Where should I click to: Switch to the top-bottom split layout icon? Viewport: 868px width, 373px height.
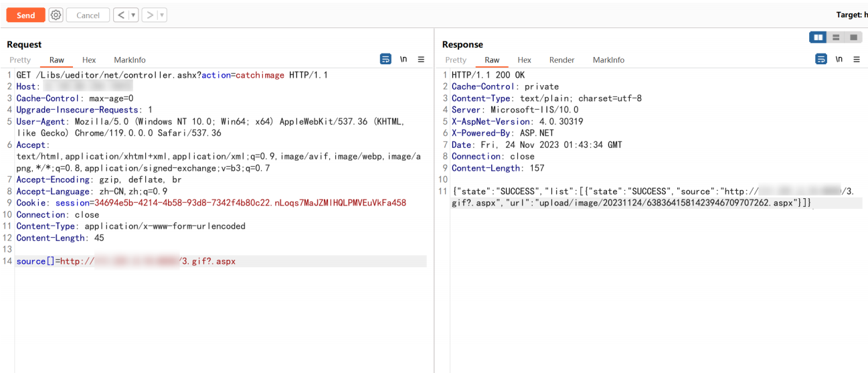click(836, 37)
